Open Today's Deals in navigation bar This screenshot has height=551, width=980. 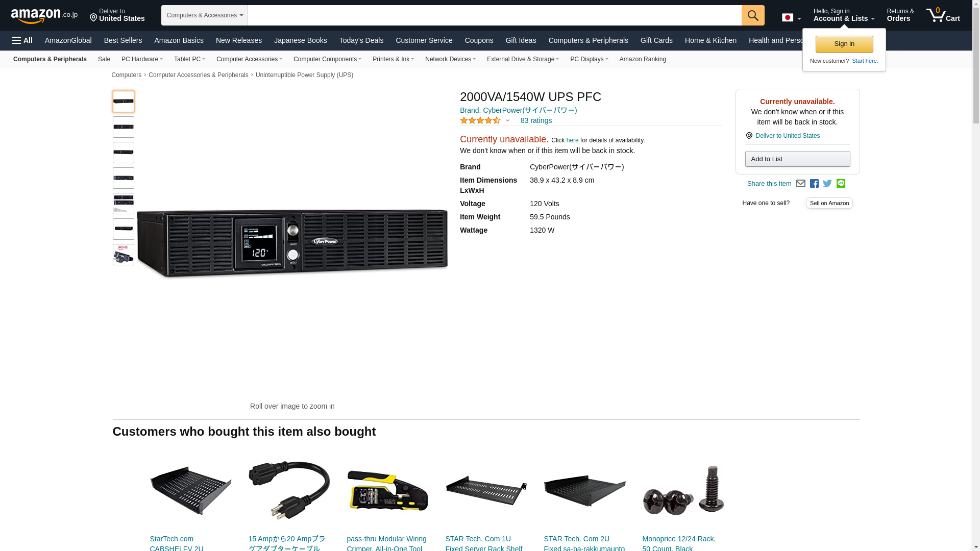pos(361,40)
